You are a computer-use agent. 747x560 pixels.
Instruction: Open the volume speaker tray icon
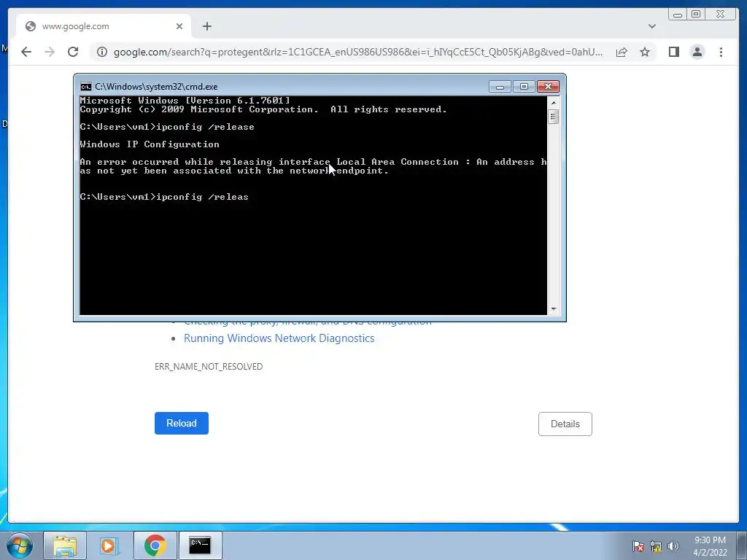(x=673, y=546)
